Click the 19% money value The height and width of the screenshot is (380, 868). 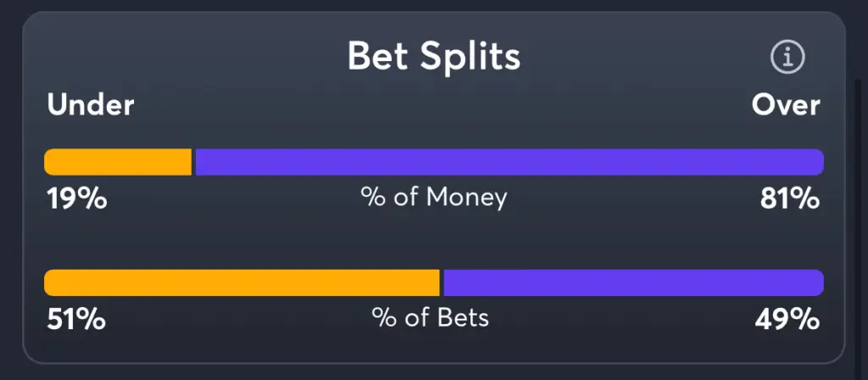(x=77, y=198)
